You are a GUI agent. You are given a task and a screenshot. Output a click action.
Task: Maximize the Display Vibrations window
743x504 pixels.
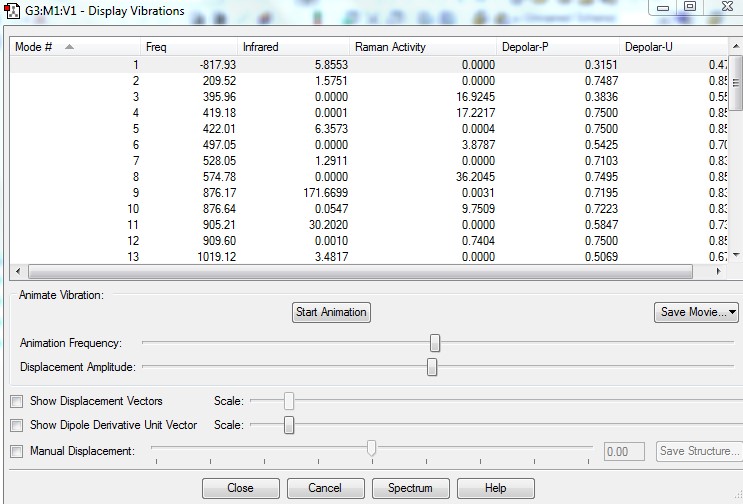pyautogui.click(x=690, y=7)
